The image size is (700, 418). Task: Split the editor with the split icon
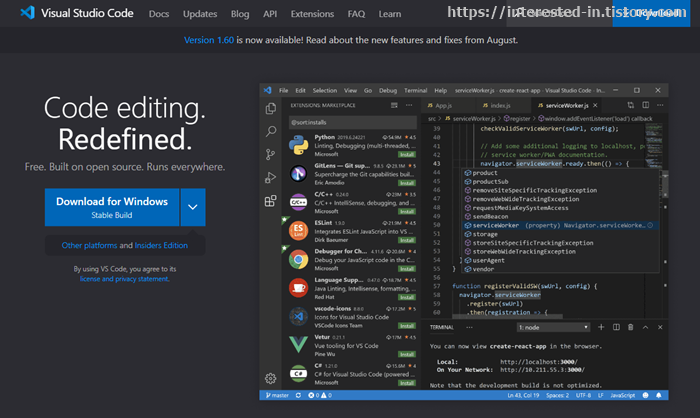[x=646, y=105]
